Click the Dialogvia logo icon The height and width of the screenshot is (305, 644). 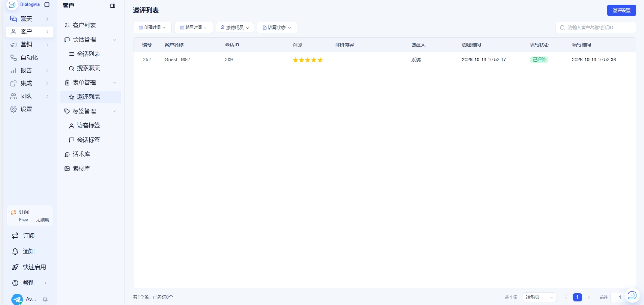pyautogui.click(x=12, y=5)
